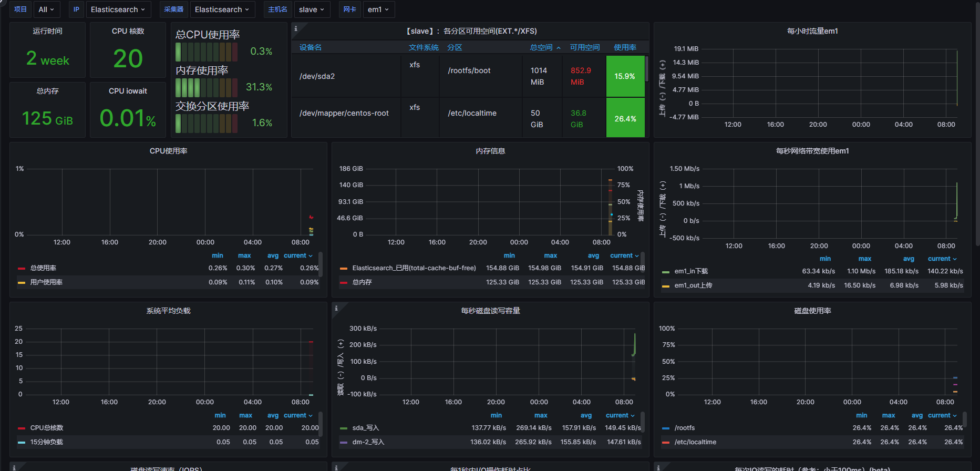Click the 15.9% usage cell

tap(625, 76)
